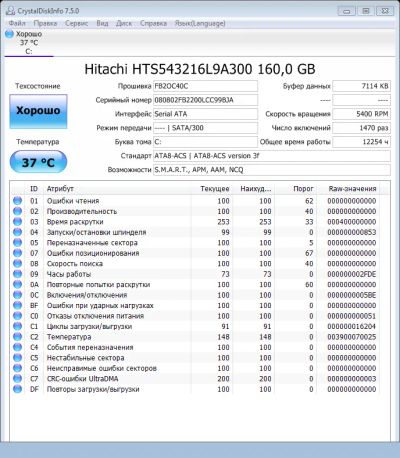Select the CRC-ошибки UltraDMA attribute name
The width and height of the screenshot is (400, 458).
(83, 379)
